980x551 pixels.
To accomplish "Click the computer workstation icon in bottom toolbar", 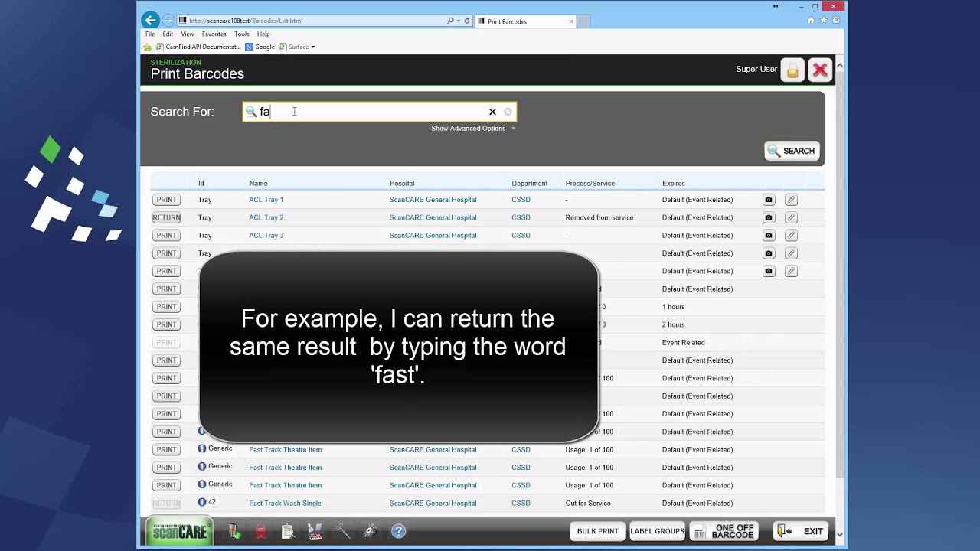I will coord(315,531).
